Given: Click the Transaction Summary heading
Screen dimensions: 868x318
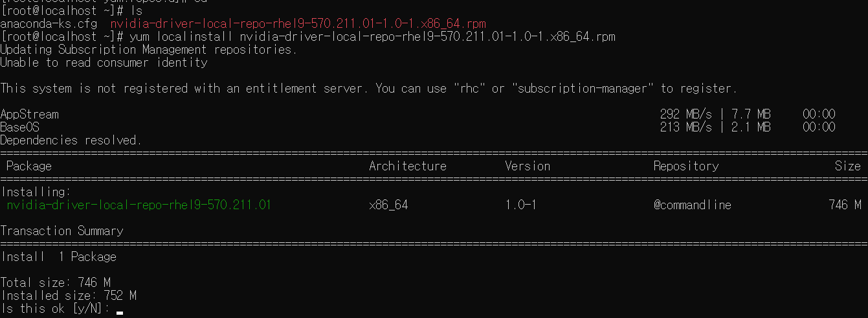Looking at the screenshot, I should point(61,231).
